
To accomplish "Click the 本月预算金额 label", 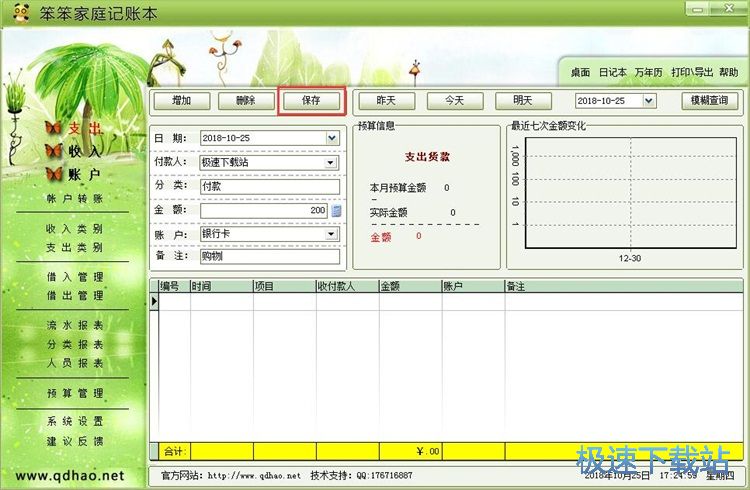I will 397,188.
